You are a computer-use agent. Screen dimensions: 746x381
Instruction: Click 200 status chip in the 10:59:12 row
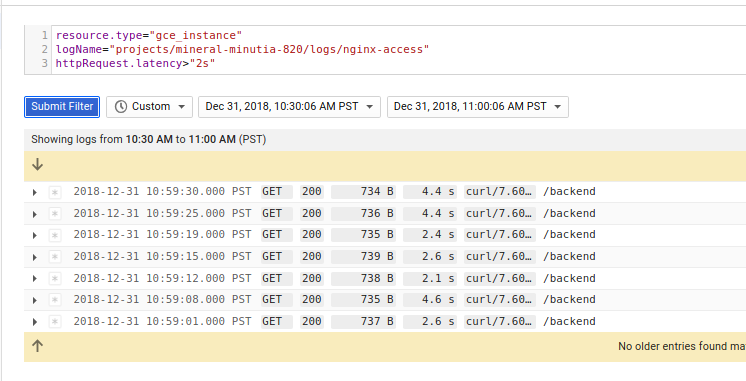click(312, 278)
